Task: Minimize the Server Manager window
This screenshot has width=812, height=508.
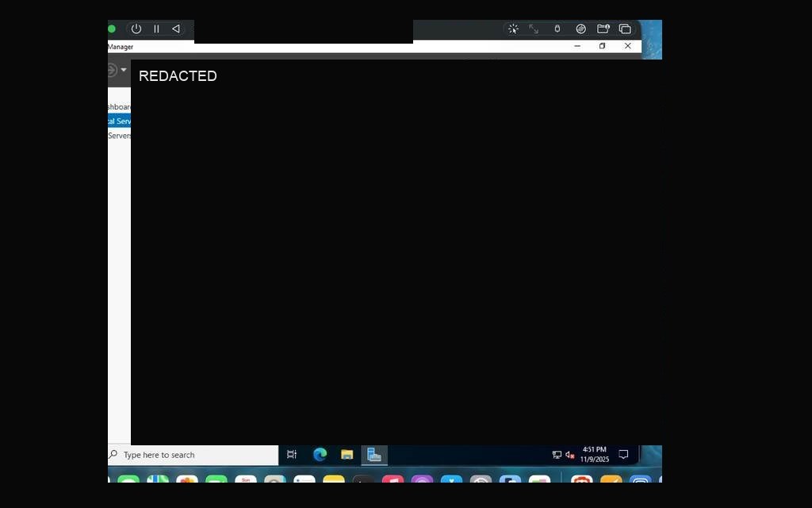Action: coord(577,46)
